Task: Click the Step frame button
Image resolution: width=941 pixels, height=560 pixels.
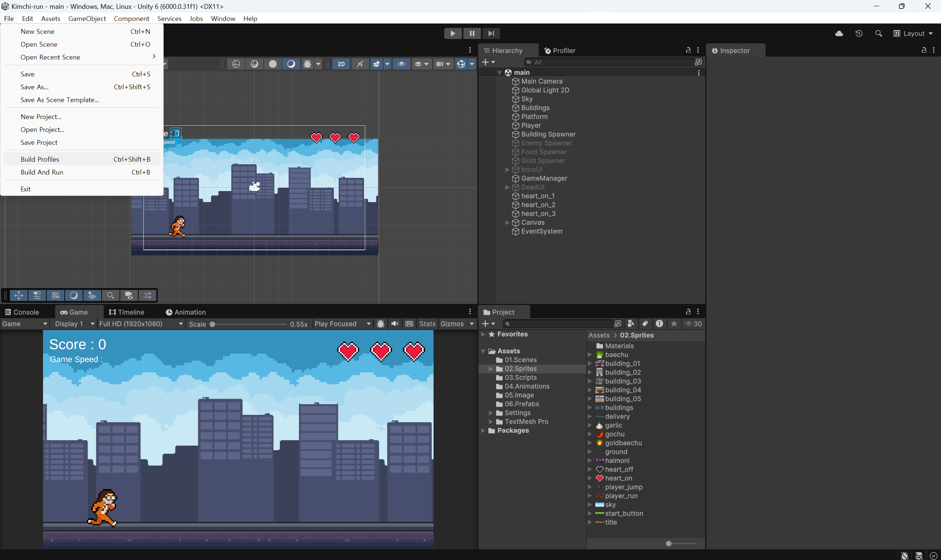Action: pyautogui.click(x=491, y=33)
